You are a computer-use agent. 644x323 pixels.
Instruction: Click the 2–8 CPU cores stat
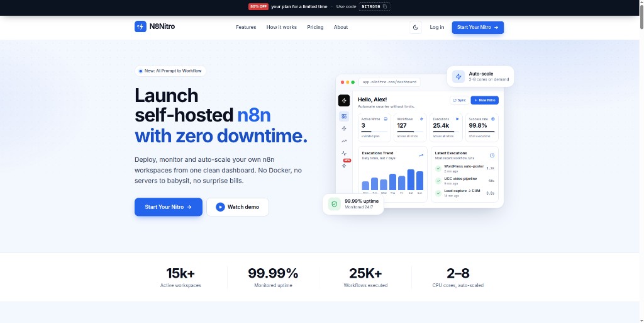click(x=458, y=278)
